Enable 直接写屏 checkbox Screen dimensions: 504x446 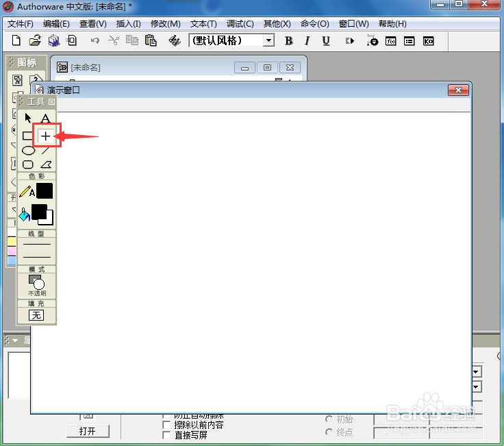click(x=166, y=436)
